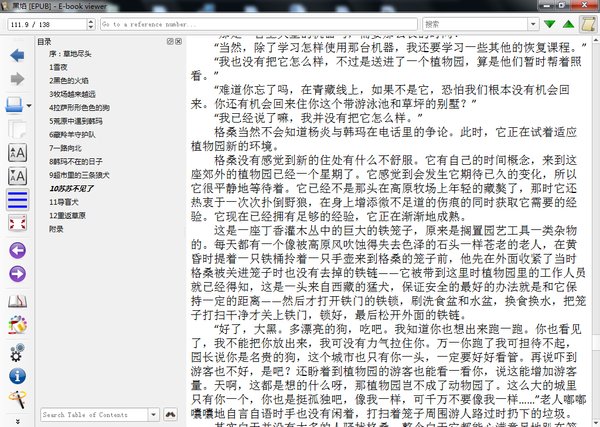Show book metadata info icon
600x427 pixels.
point(17,376)
